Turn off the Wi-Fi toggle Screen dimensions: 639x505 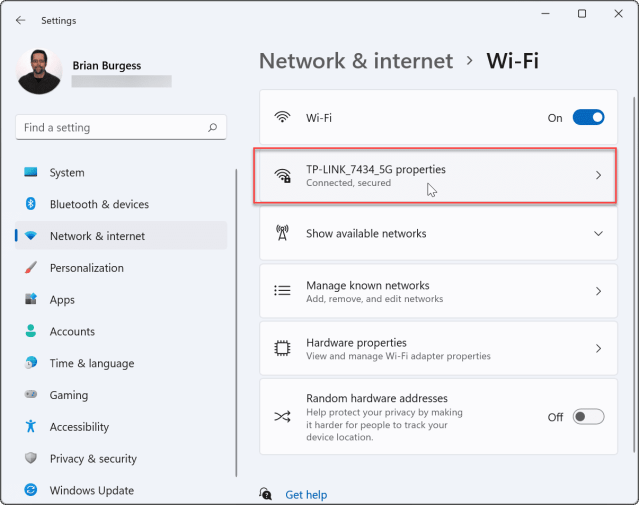(x=588, y=118)
